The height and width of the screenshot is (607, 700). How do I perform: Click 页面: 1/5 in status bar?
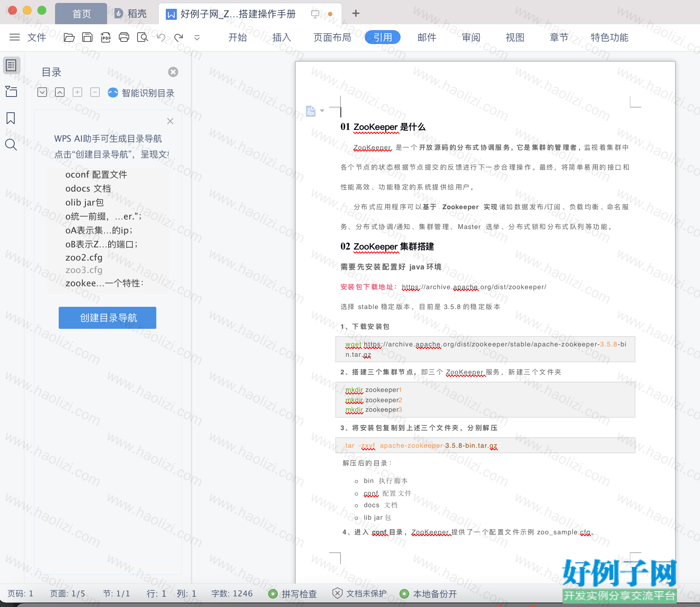[68, 593]
